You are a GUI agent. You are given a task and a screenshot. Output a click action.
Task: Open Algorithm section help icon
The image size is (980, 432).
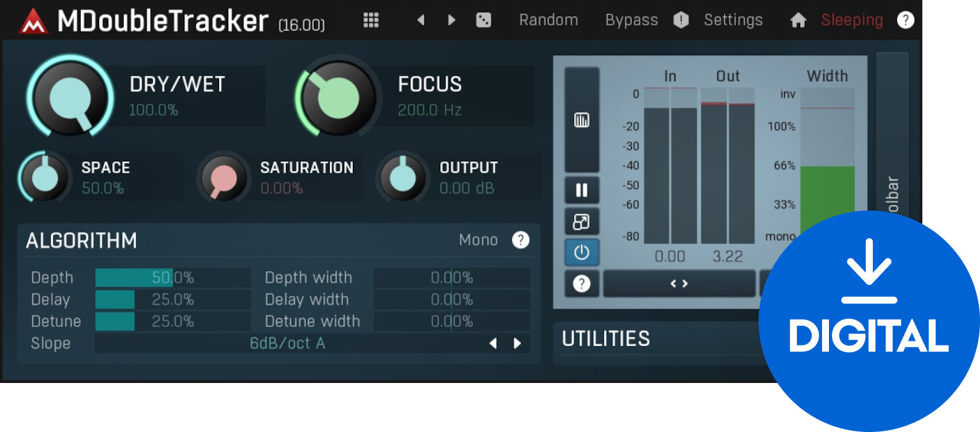521,240
